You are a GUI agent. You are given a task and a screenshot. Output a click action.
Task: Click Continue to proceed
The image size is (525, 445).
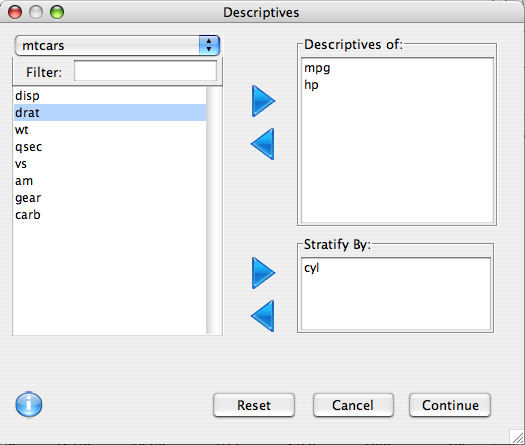click(x=450, y=405)
